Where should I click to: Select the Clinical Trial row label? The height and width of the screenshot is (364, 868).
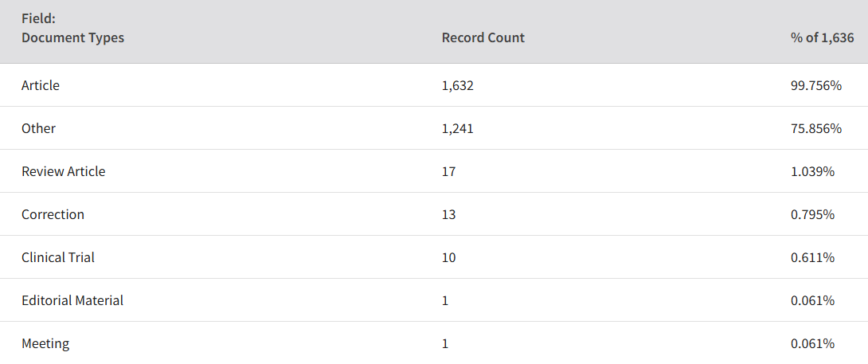(x=58, y=257)
